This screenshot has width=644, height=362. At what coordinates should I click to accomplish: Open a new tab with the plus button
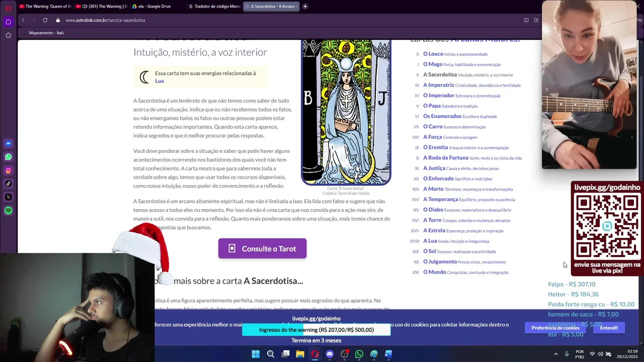click(305, 7)
